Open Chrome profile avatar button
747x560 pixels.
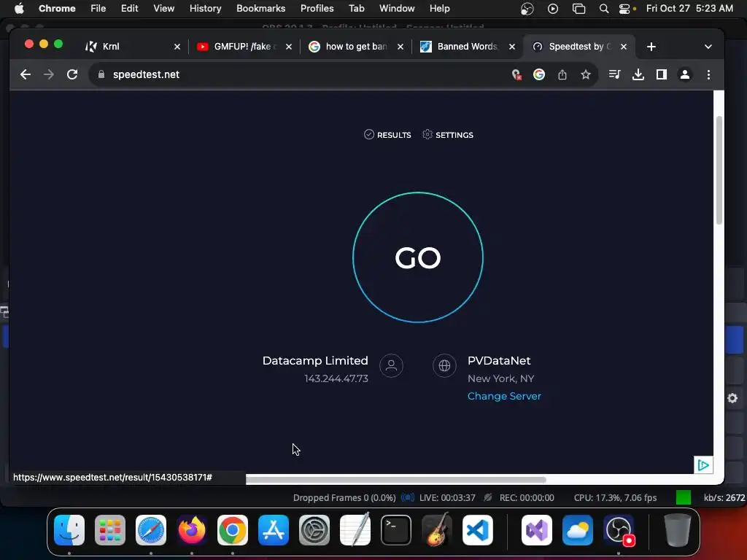[x=684, y=74]
